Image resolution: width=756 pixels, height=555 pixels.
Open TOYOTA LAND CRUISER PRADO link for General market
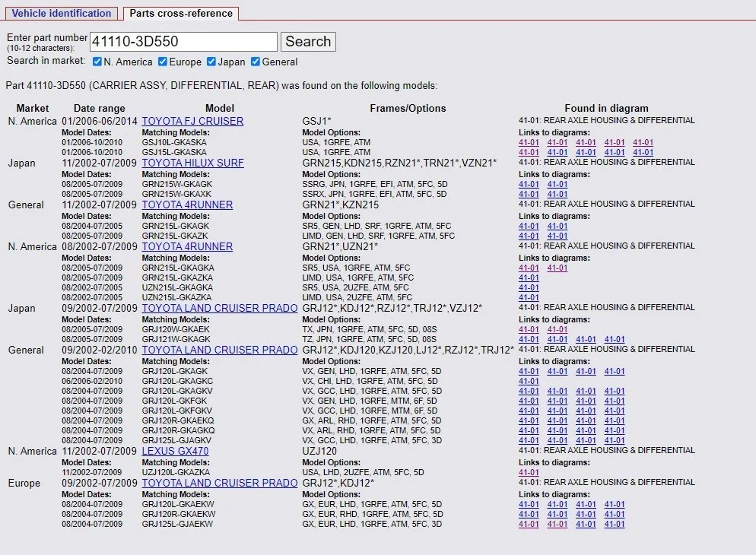click(x=219, y=350)
